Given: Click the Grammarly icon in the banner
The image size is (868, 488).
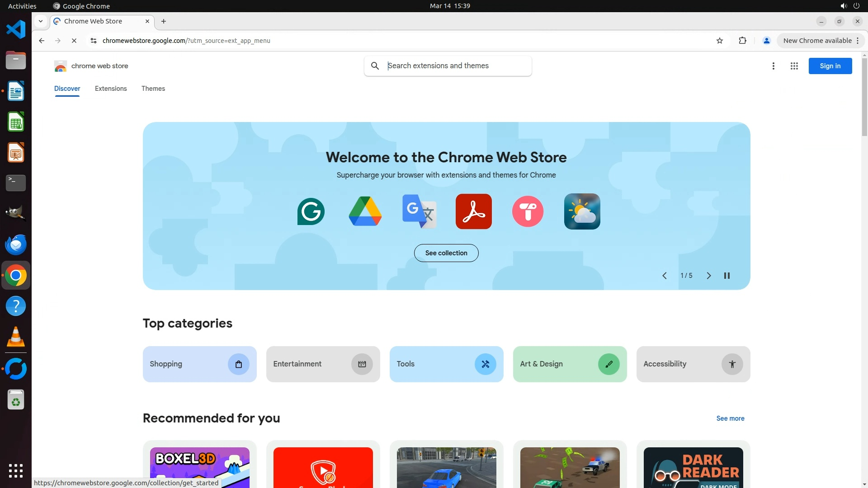Looking at the screenshot, I should (x=311, y=211).
